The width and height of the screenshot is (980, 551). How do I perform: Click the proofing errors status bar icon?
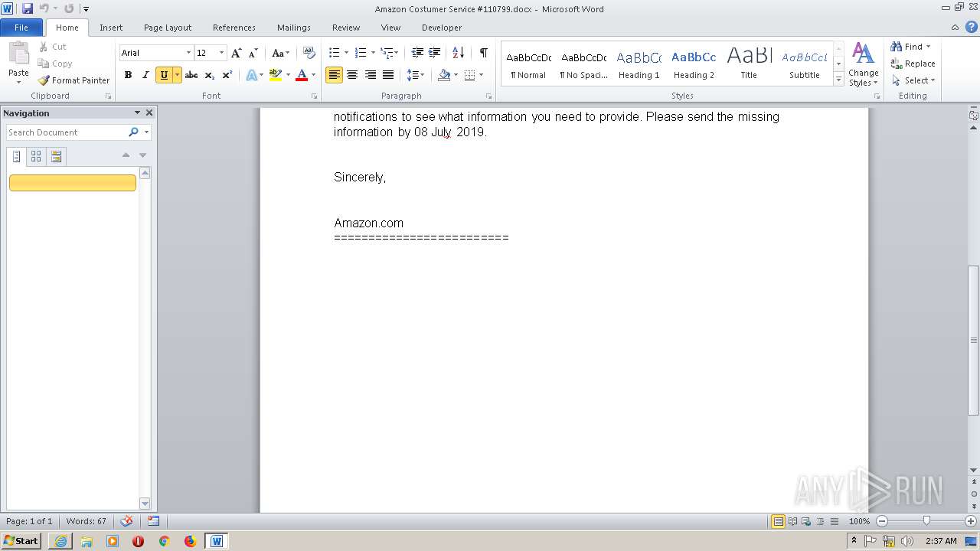click(x=127, y=521)
